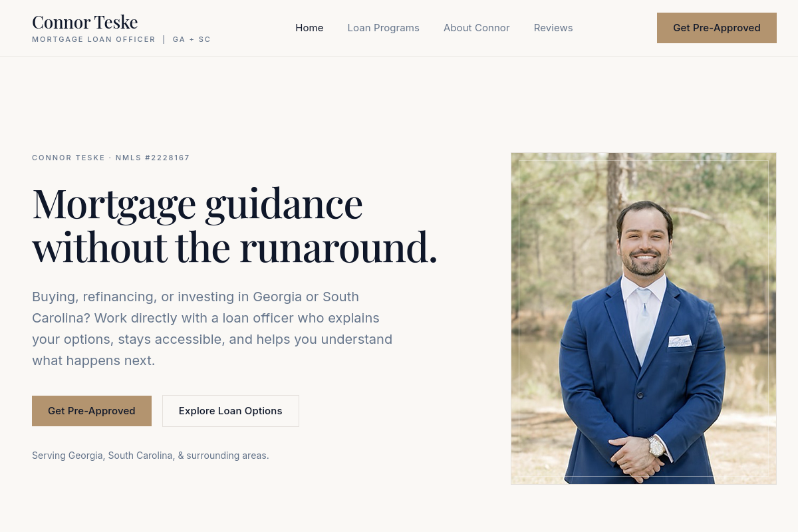Viewport: 798px width, 532px height.
Task: Click header Get Pre-Approved button
Action: pos(717,28)
